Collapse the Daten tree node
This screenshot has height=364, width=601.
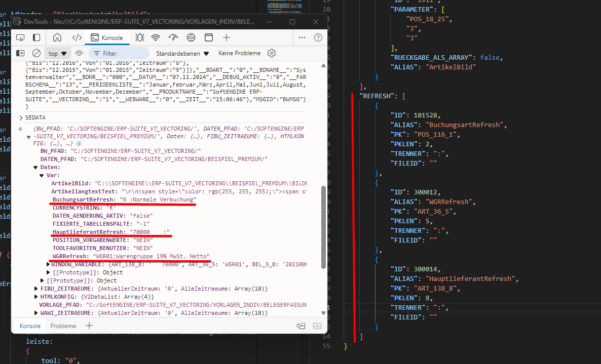click(35, 167)
